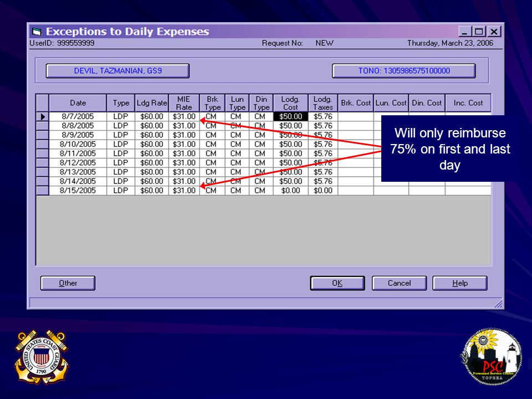Screen dimensions: 532x399
Task: Select the 8/7/2005 date cell
Action: click(78, 116)
